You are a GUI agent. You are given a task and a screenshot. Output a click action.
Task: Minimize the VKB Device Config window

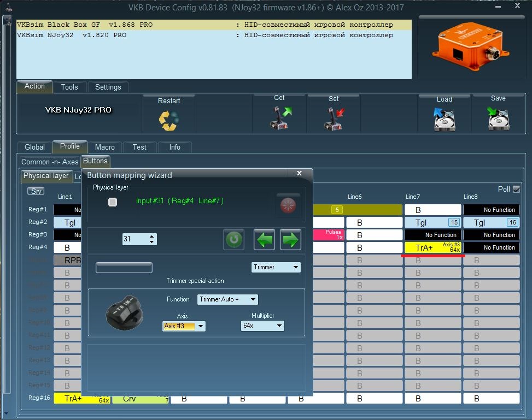point(498,7)
